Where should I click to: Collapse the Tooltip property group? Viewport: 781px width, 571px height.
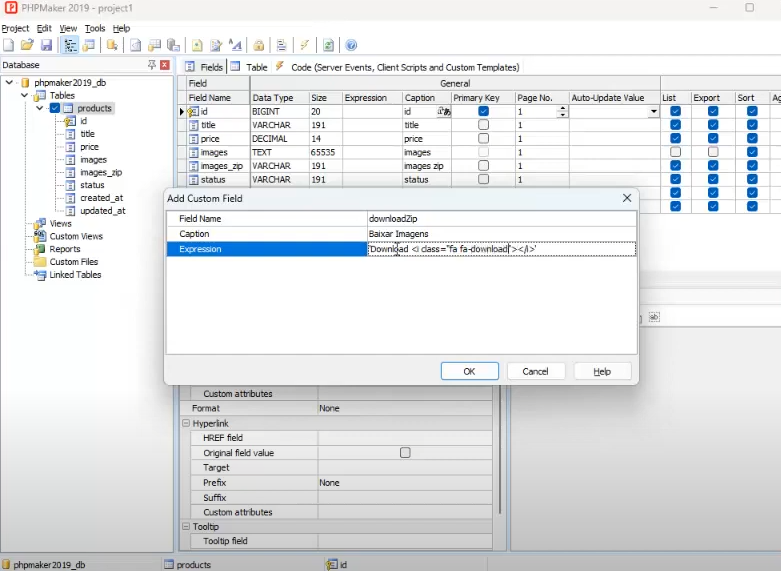pos(186,526)
